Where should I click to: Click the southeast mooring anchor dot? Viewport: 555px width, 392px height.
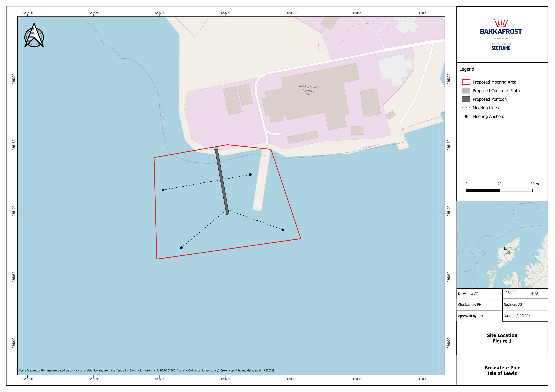pyautogui.click(x=283, y=230)
